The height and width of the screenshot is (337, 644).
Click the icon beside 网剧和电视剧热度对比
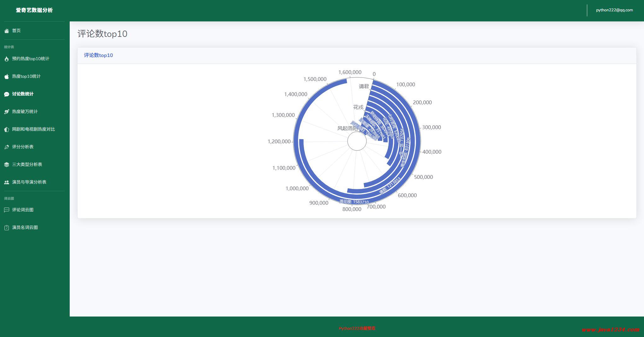tap(6, 129)
